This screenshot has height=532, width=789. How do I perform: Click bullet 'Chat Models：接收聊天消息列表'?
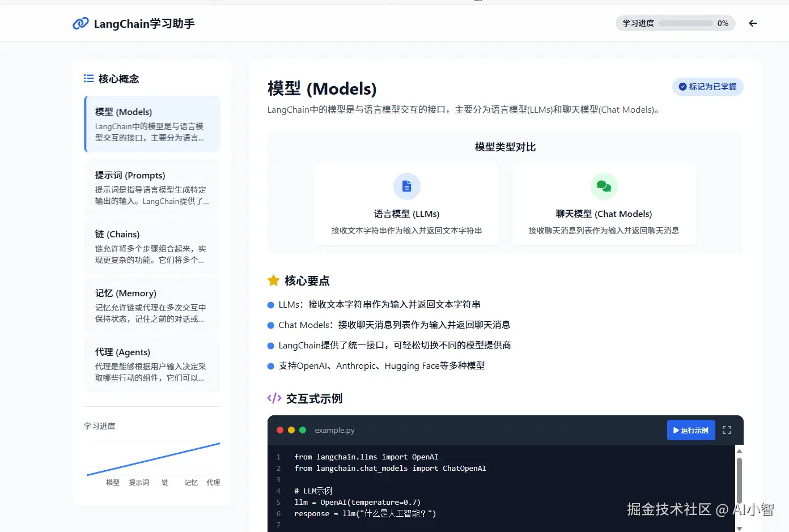point(394,325)
